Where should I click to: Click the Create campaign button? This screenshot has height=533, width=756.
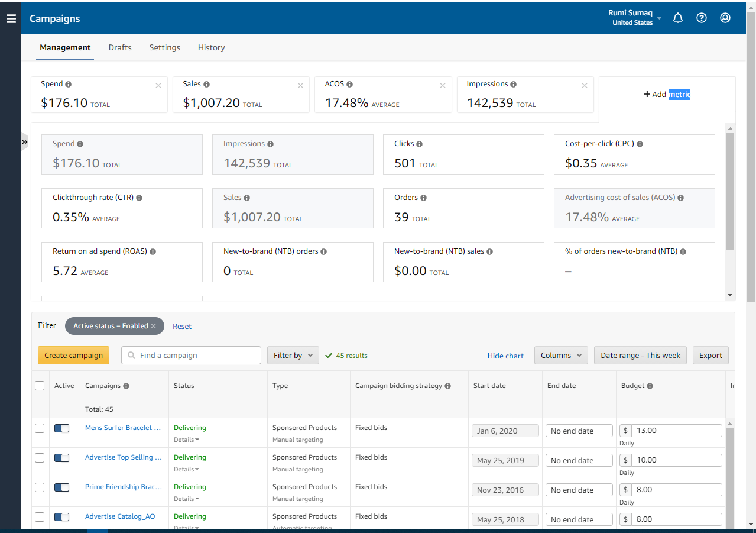pos(73,356)
